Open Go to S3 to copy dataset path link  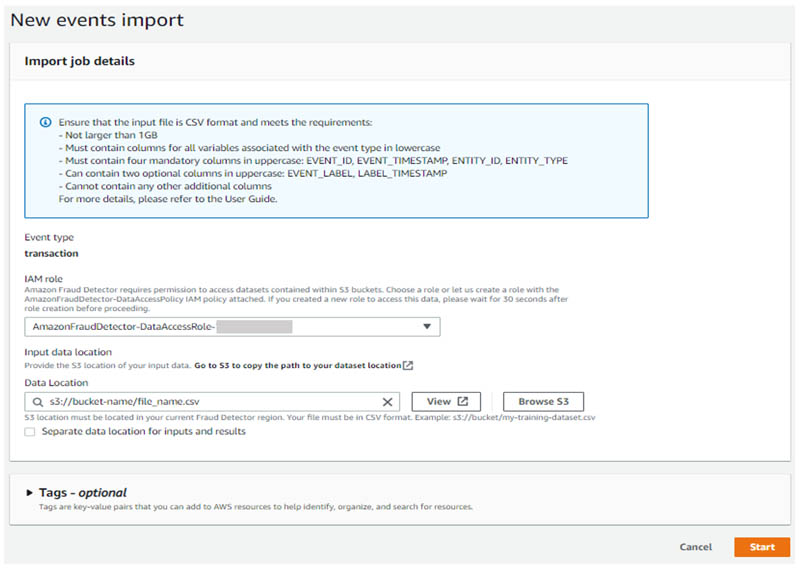[x=297, y=365]
